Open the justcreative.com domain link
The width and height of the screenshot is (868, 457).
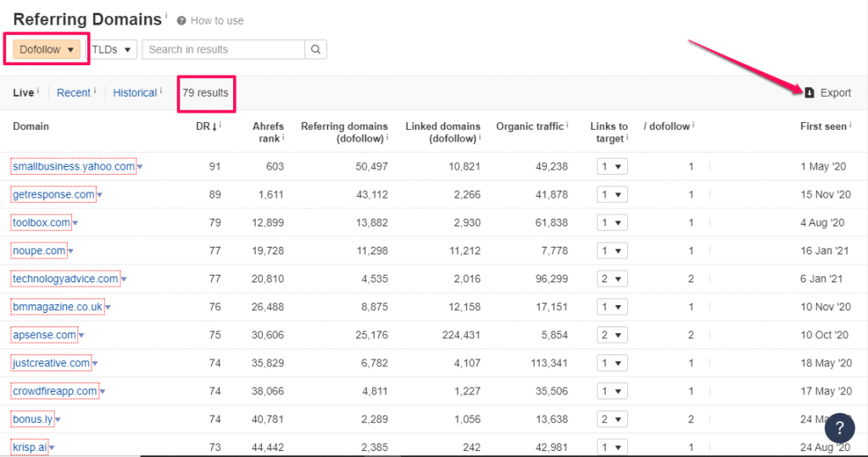pos(51,363)
